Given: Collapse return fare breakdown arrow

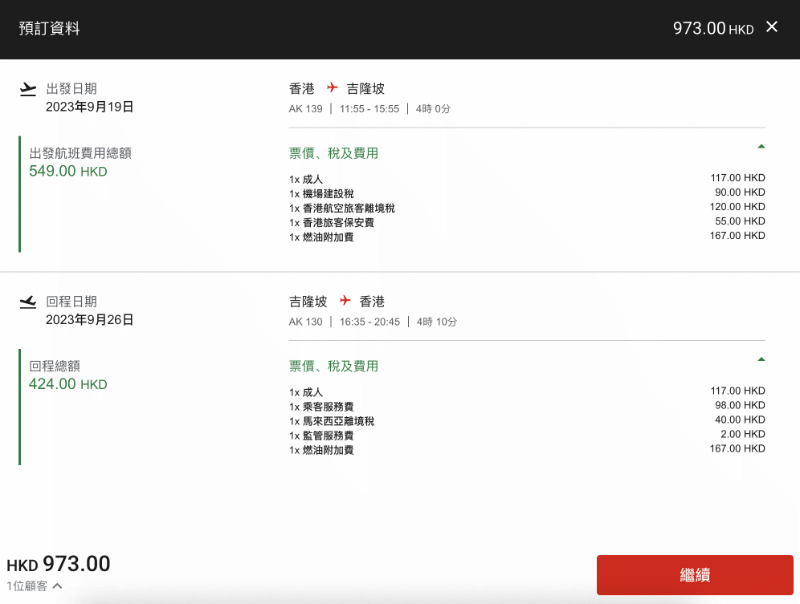Looking at the screenshot, I should [761, 359].
